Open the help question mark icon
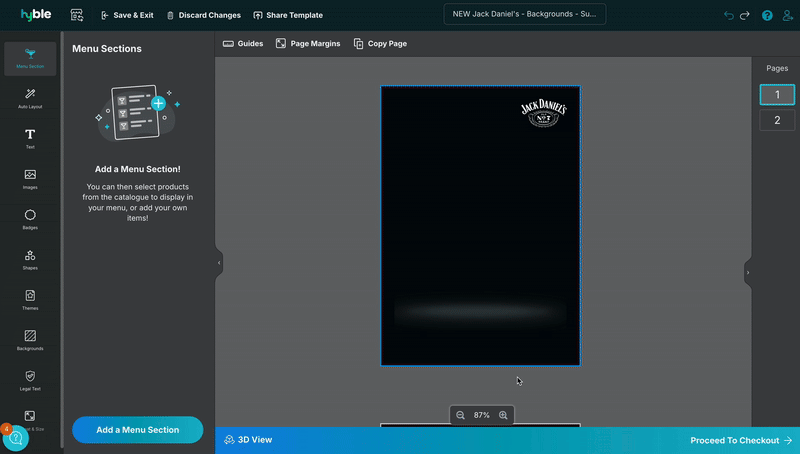The width and height of the screenshot is (800, 454). [x=767, y=15]
